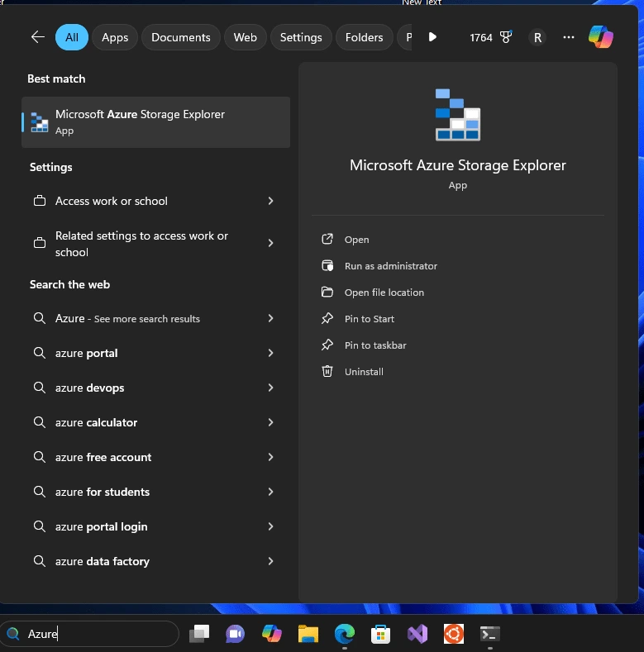
Task: Open File Explorer from the taskbar
Action: click(x=308, y=634)
